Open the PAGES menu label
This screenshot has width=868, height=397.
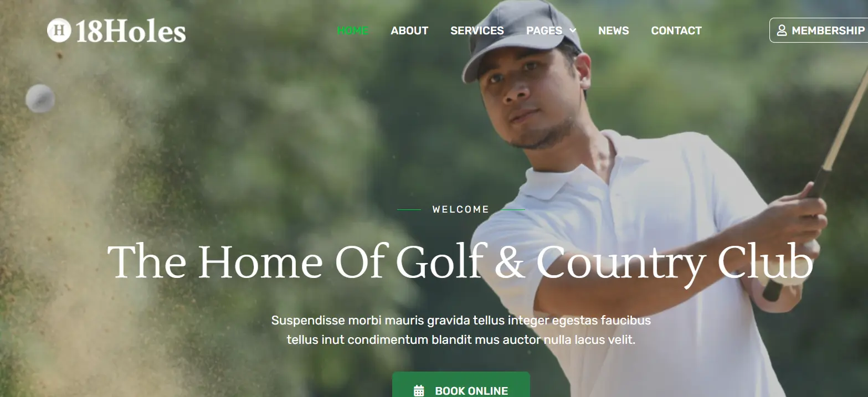[x=544, y=30]
